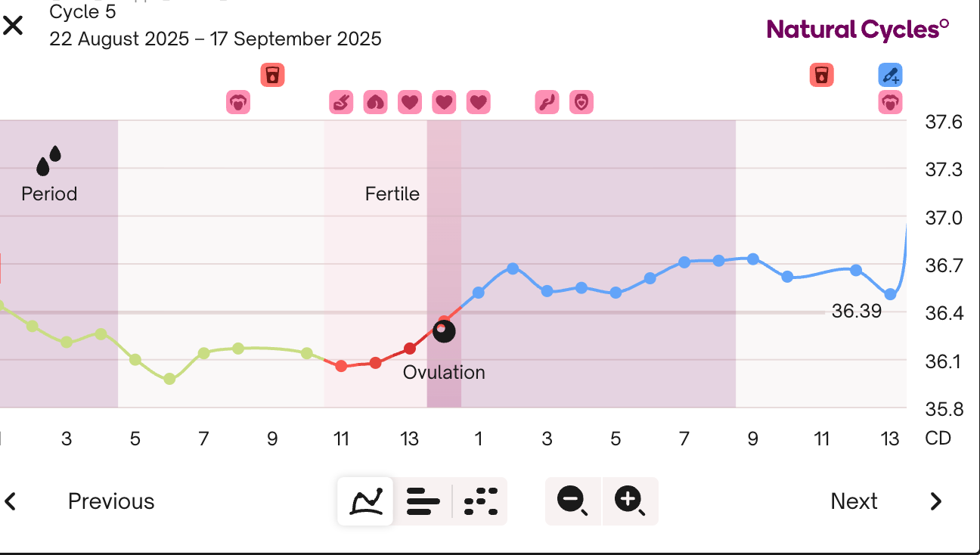Switch to the dotted pattern view
Image resolution: width=980 pixels, height=555 pixels.
pos(481,501)
